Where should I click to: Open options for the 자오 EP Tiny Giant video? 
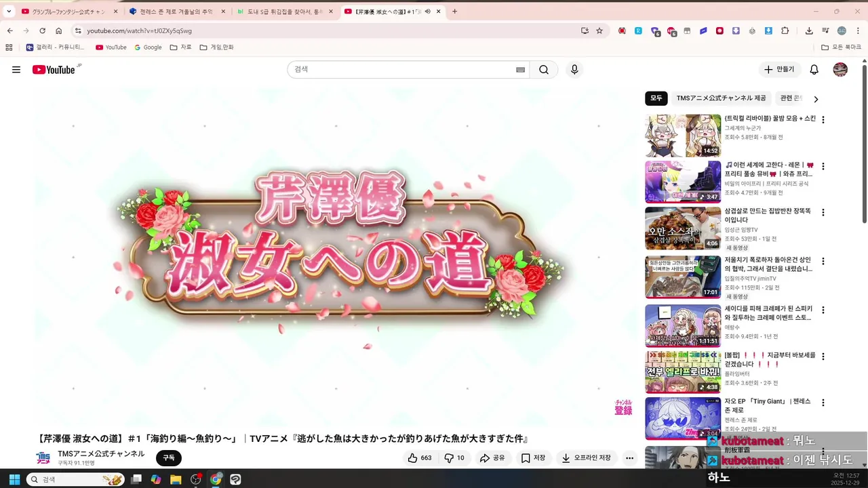[823, 402]
